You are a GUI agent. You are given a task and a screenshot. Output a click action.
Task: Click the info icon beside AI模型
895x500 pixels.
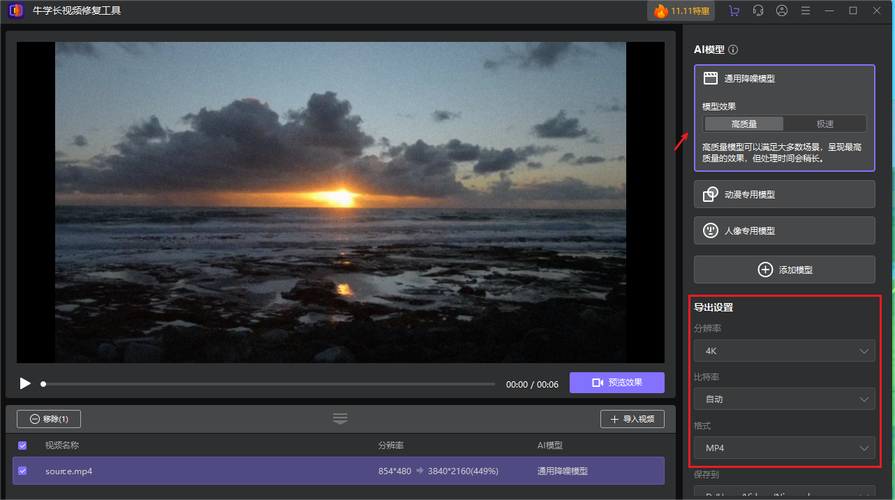point(733,49)
